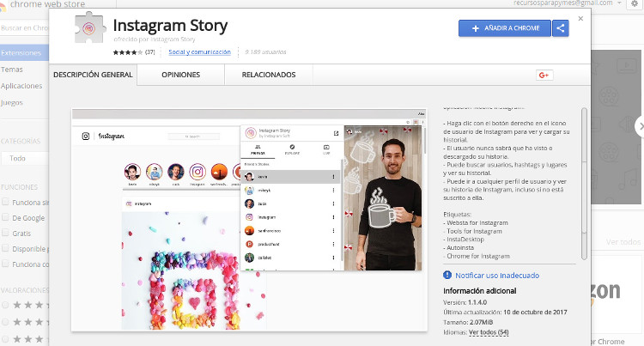Viewport: 644px width, 346px height.
Task: Toggle the Funciona con checkbox
Action: pos(5,264)
